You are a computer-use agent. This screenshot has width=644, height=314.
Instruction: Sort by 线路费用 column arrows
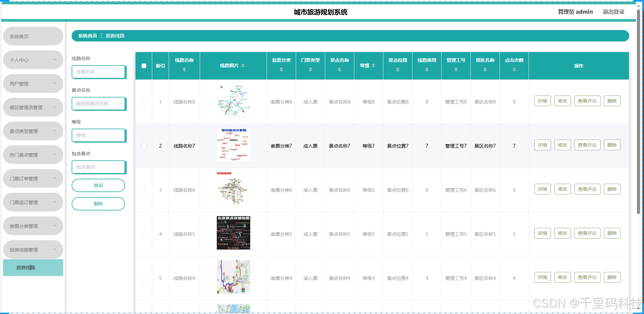coord(427,69)
